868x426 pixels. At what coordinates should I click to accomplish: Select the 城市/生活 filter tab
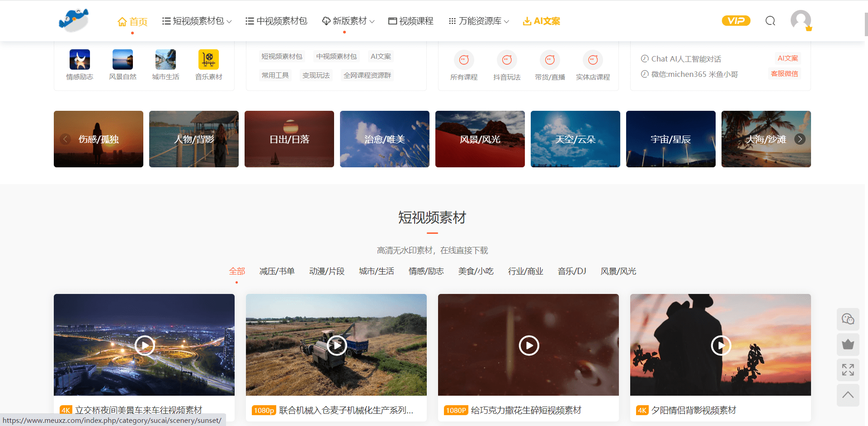pos(377,271)
